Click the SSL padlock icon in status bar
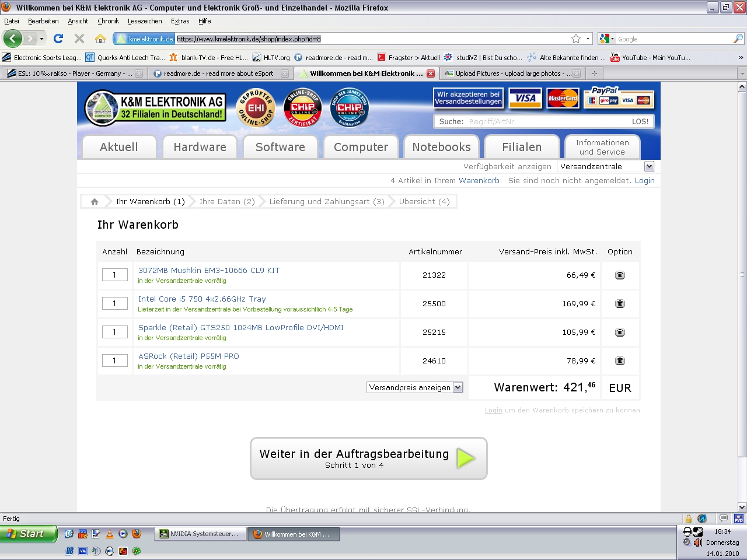747x560 pixels. pyautogui.click(x=689, y=519)
